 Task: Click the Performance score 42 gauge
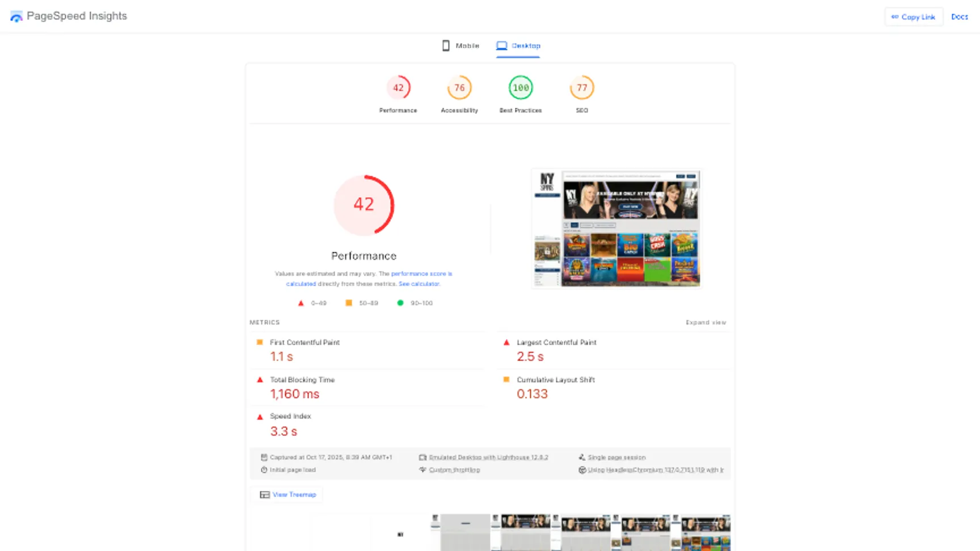tap(364, 205)
